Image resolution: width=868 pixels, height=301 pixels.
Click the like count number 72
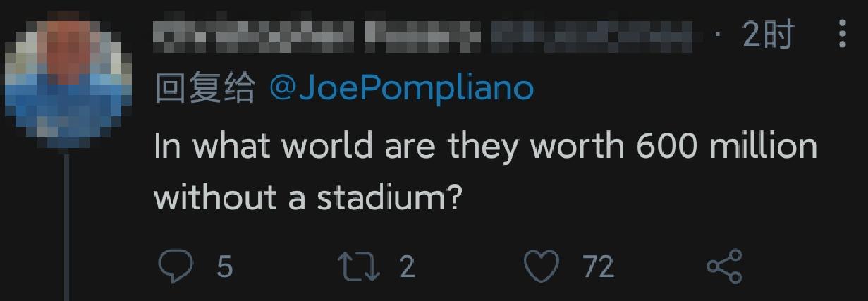(598, 267)
